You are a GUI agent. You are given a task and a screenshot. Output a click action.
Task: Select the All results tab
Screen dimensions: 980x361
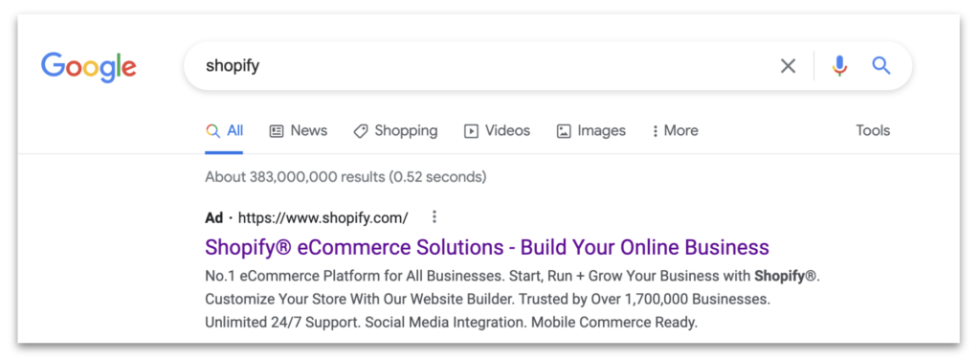click(x=224, y=131)
